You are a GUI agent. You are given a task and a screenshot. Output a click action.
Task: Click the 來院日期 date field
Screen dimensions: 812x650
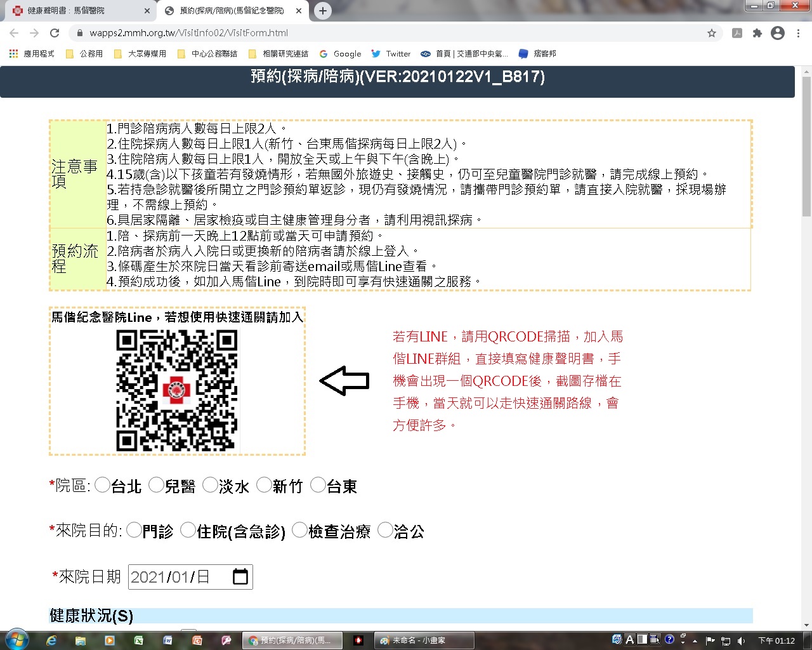(190, 576)
